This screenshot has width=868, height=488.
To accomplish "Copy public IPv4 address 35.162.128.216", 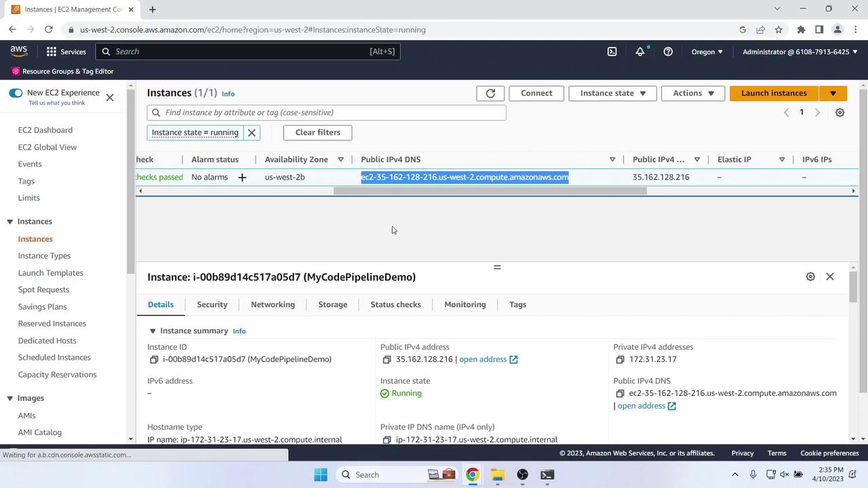I will coord(387,359).
